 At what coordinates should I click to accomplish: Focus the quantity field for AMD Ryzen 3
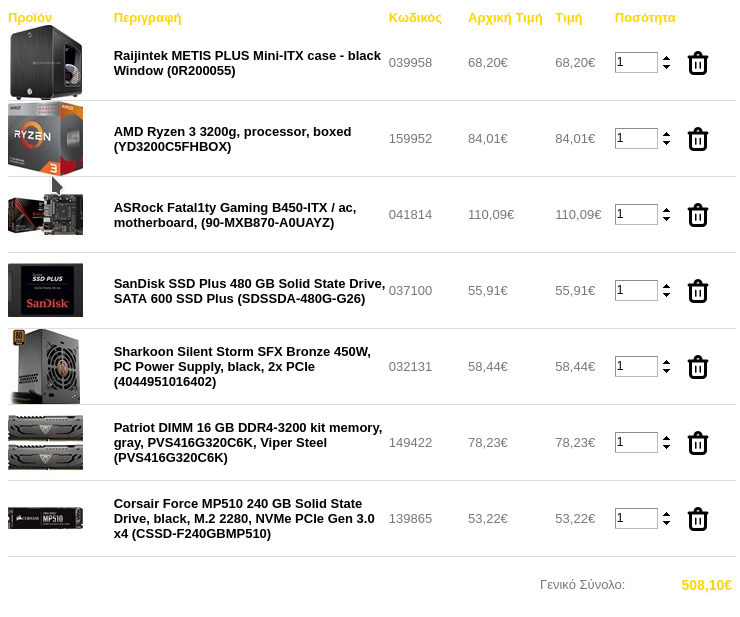(636, 138)
